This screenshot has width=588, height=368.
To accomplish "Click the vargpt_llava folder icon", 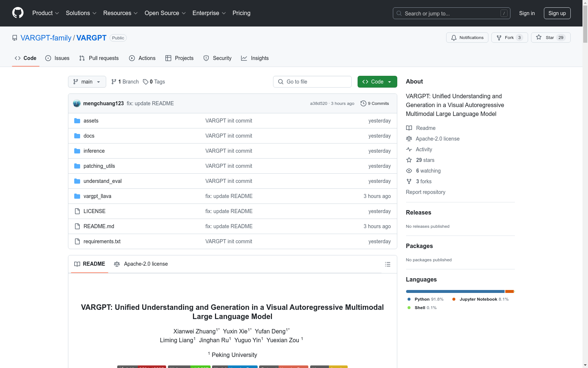I will [77, 196].
